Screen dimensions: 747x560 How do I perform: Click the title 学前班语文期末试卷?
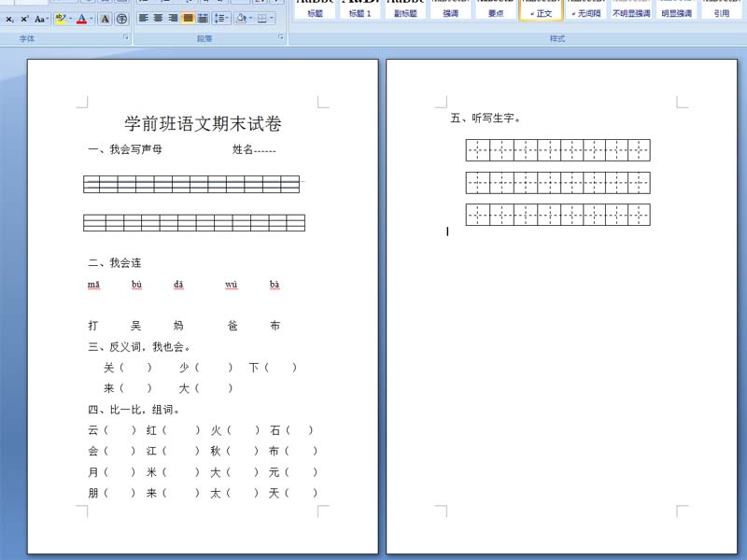[x=203, y=124]
